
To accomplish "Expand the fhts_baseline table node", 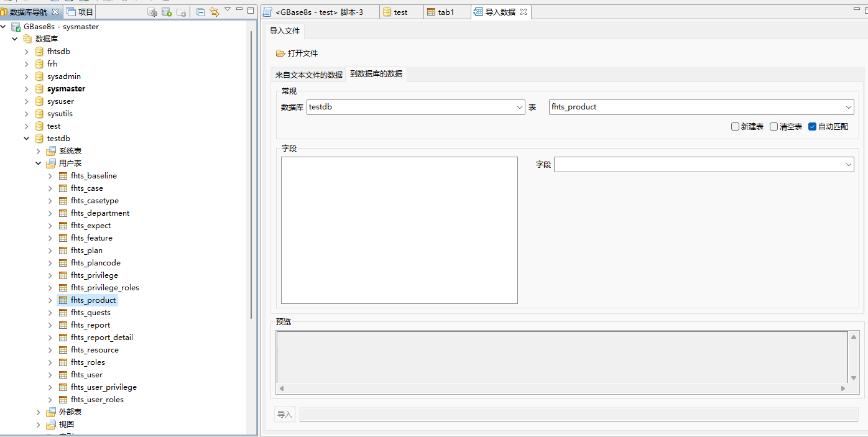I will [50, 176].
